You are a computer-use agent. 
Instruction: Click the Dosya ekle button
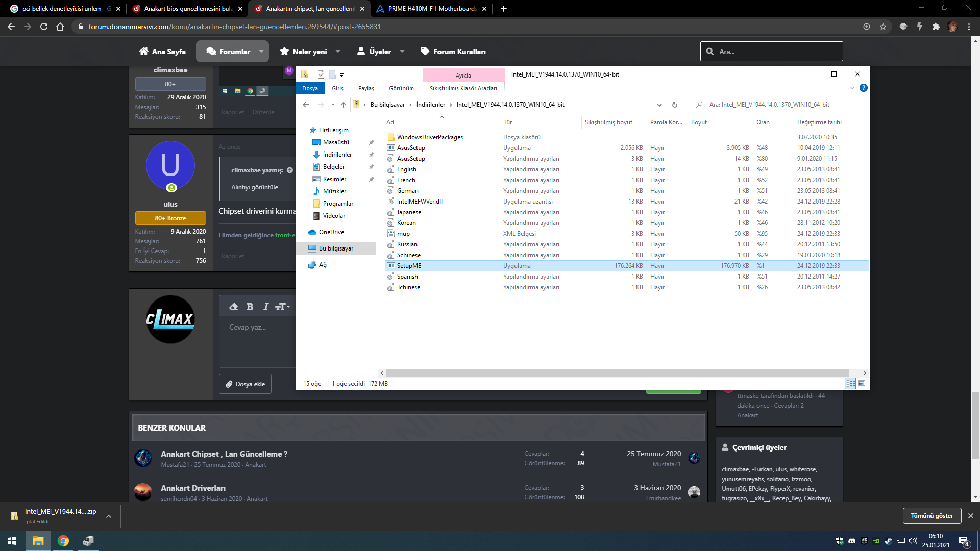[245, 384]
